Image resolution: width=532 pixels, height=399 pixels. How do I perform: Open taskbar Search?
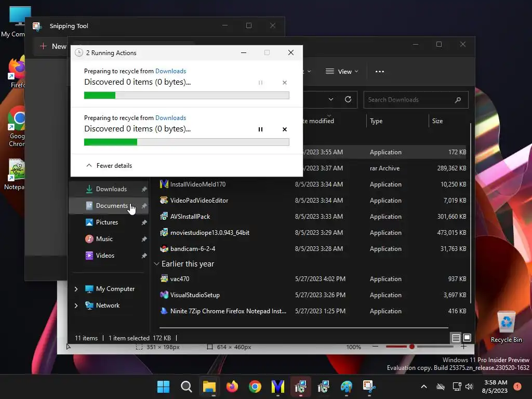(187, 387)
